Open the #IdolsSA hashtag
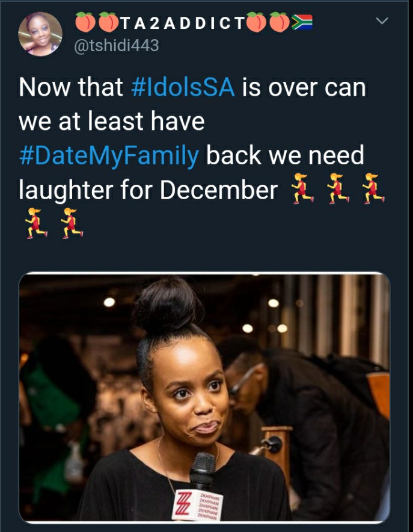The image size is (413, 532). (183, 87)
